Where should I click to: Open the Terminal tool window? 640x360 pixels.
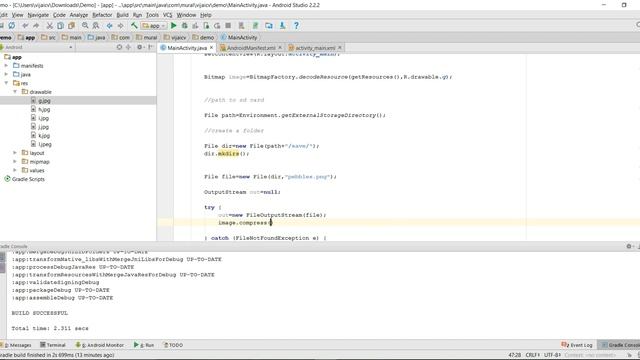coord(53,345)
